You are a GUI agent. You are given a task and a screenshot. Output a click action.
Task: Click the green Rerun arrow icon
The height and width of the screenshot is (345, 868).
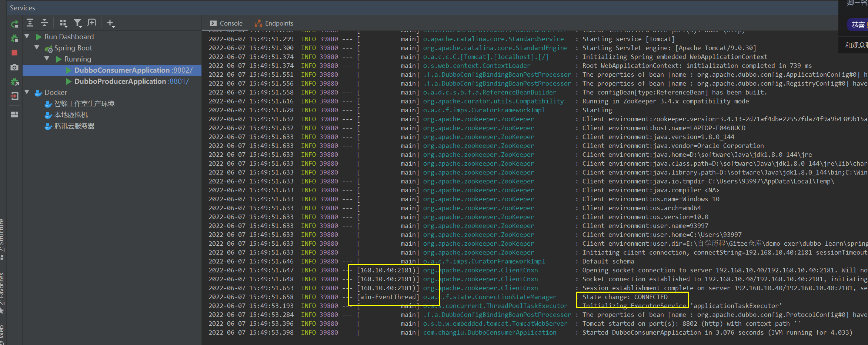[x=14, y=24]
